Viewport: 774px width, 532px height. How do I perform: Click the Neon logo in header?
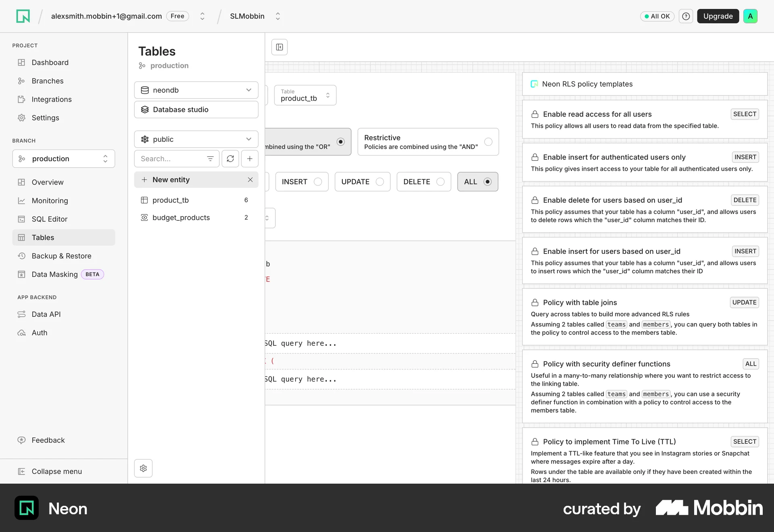point(23,16)
